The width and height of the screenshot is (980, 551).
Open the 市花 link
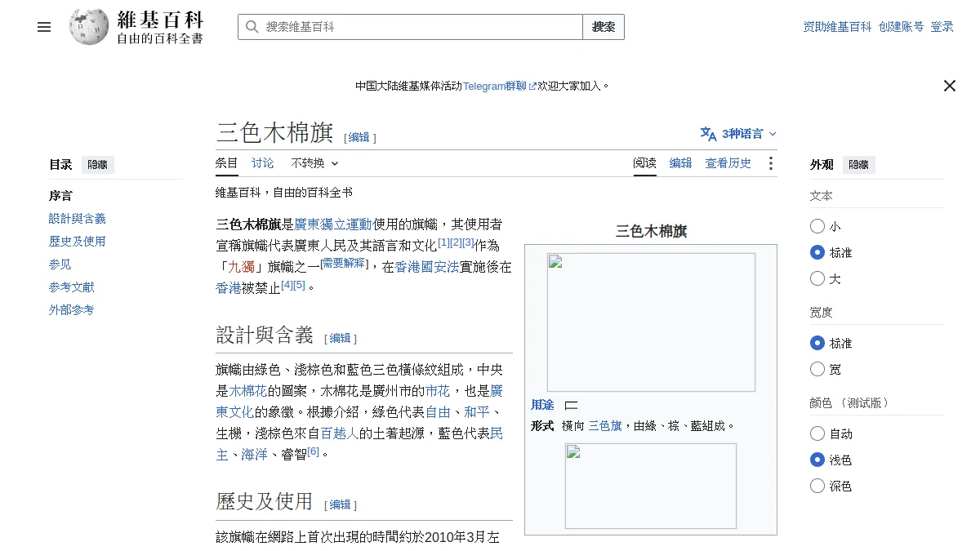(x=438, y=390)
